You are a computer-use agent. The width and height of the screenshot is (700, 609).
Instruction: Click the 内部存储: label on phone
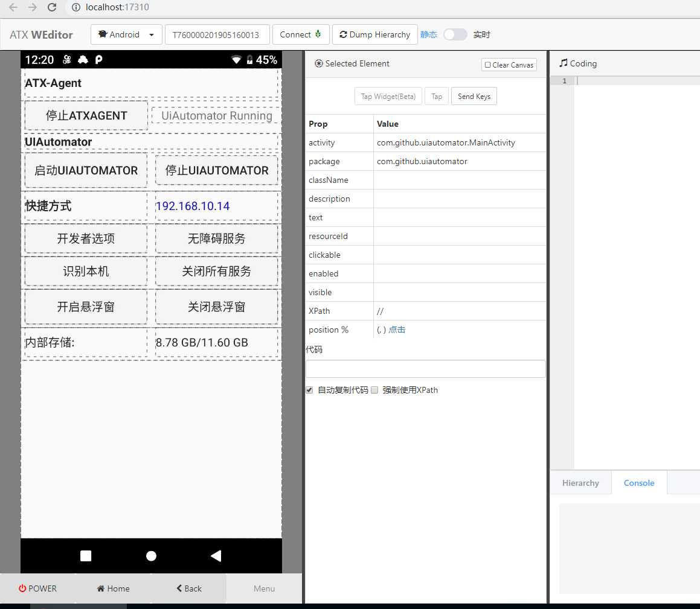pyautogui.click(x=50, y=343)
